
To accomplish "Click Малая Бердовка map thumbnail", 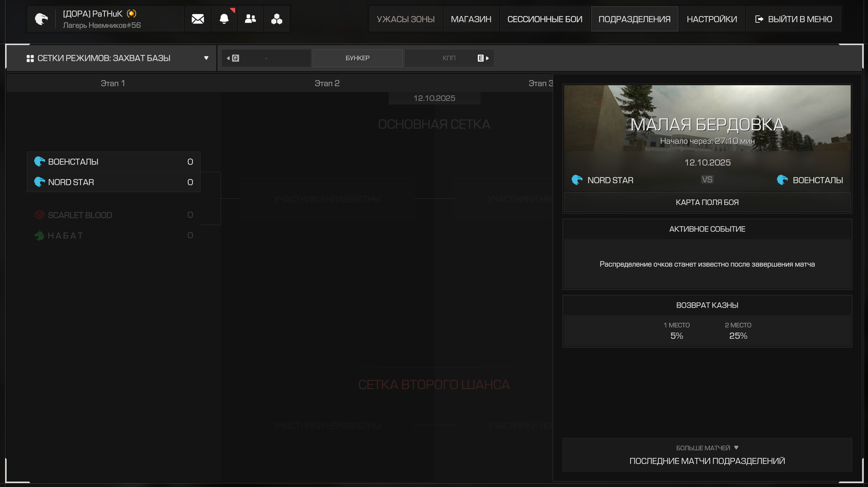I will point(707,118).
